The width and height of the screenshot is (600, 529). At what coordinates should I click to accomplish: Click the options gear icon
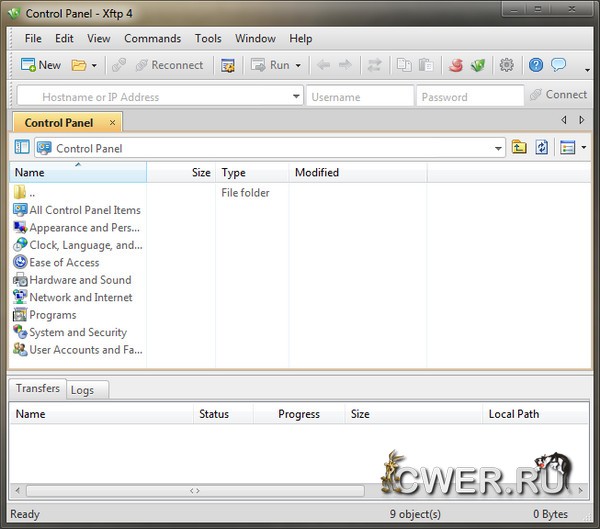pyautogui.click(x=507, y=65)
